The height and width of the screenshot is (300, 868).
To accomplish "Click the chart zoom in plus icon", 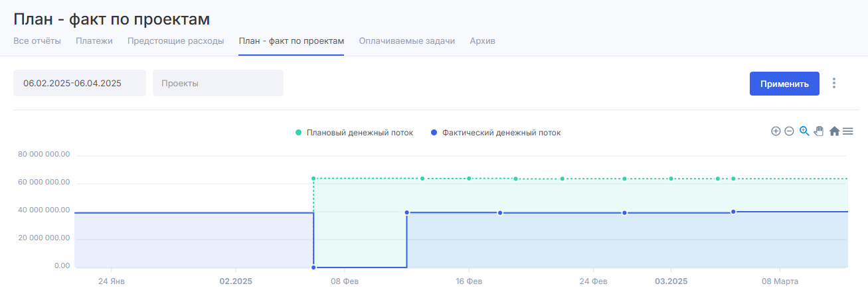I will [776, 131].
